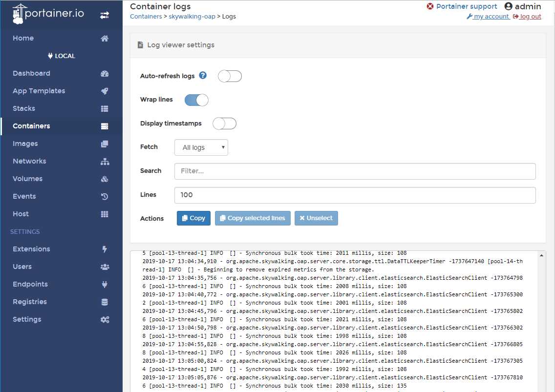Open Settings in the sidebar
This screenshot has width=555, height=392.
[61, 319]
